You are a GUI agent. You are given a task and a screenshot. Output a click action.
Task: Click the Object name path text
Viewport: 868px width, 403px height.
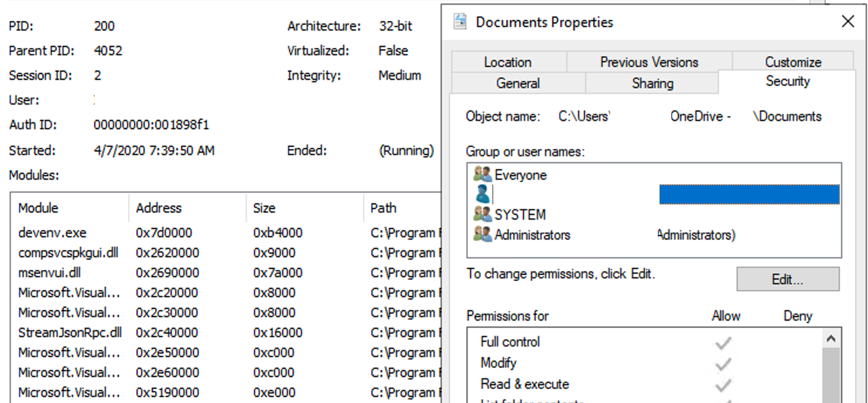pos(690,116)
